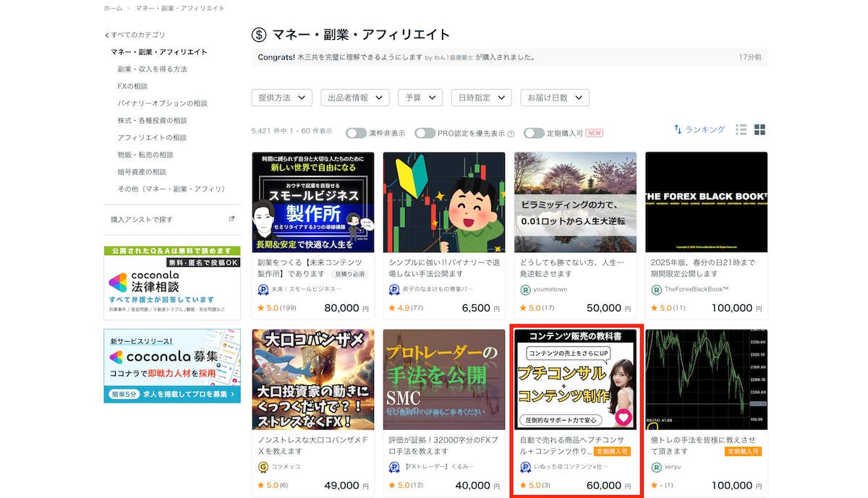
Task: Click star rating icon on 80,000円 listing
Action: [262, 308]
